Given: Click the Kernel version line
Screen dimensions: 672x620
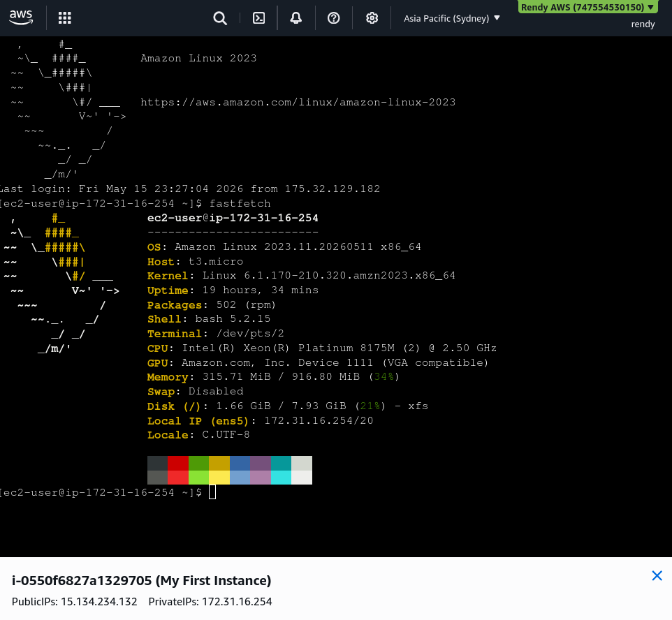Looking at the screenshot, I should pos(301,276).
